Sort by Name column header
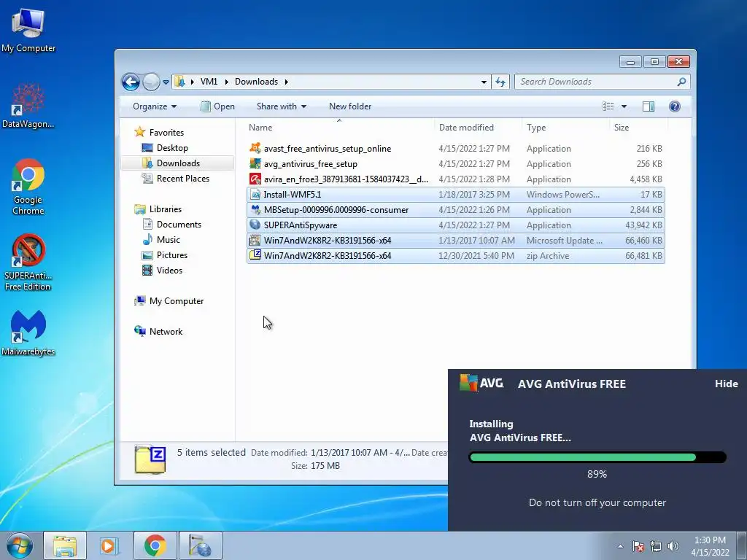 click(339, 127)
